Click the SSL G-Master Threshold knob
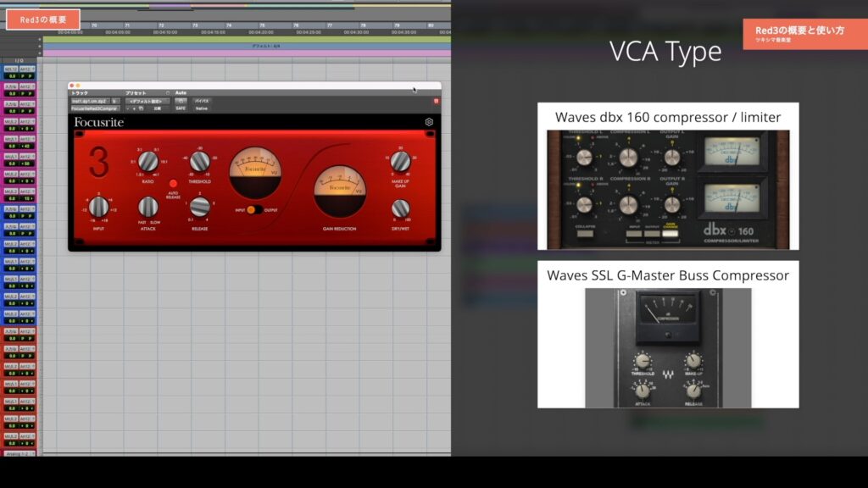868x488 pixels. (x=643, y=361)
